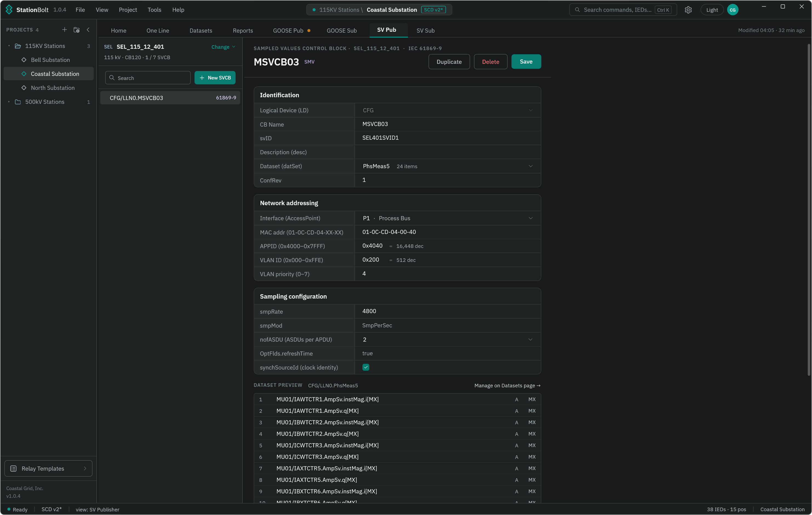Select Coastal Substation in project tree

tap(48, 74)
